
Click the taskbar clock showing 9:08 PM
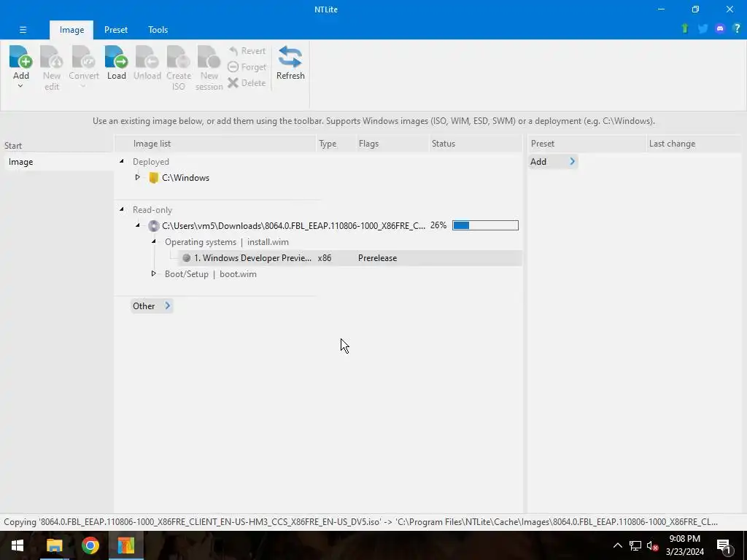pos(684,545)
